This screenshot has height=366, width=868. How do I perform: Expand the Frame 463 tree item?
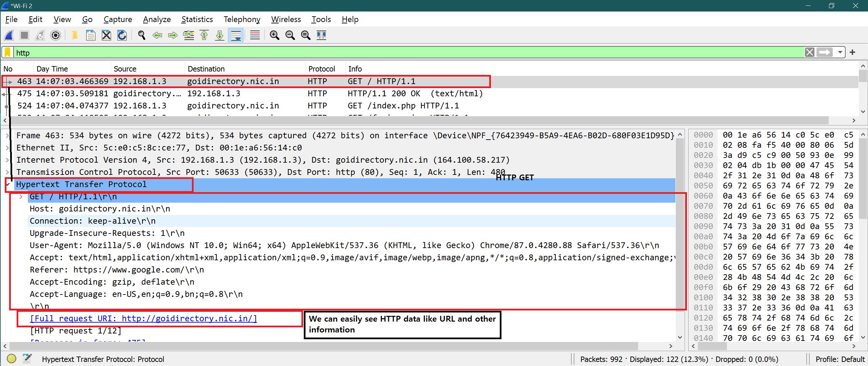point(7,136)
